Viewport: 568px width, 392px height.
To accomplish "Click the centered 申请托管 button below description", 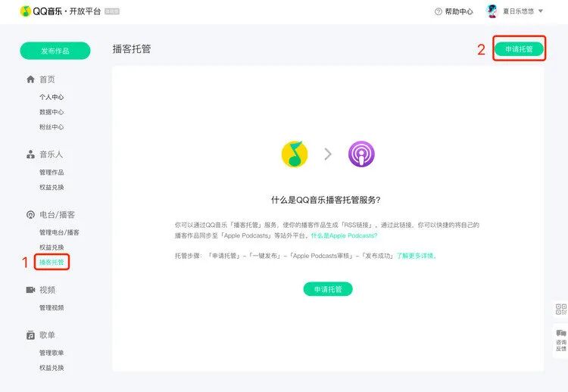I will [x=328, y=289].
